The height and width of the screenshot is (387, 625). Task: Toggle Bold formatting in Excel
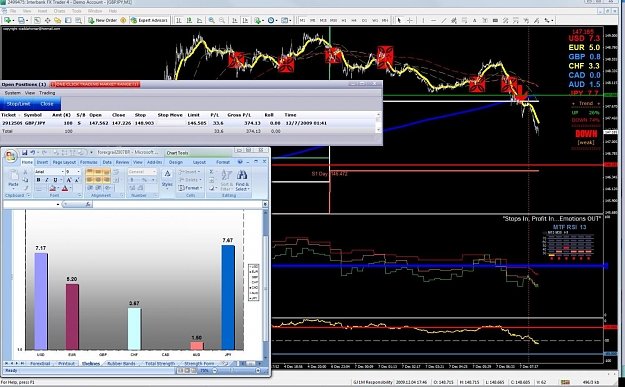pyautogui.click(x=38, y=180)
